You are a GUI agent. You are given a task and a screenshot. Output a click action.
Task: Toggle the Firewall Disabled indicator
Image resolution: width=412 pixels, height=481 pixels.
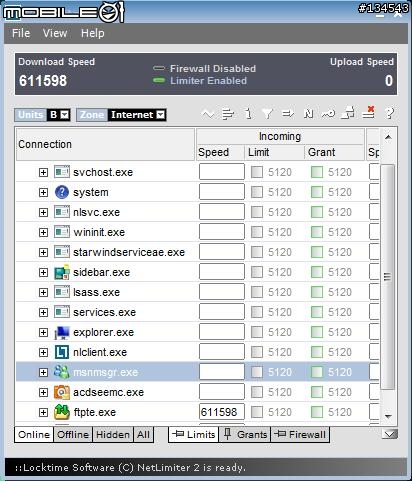coord(159,68)
